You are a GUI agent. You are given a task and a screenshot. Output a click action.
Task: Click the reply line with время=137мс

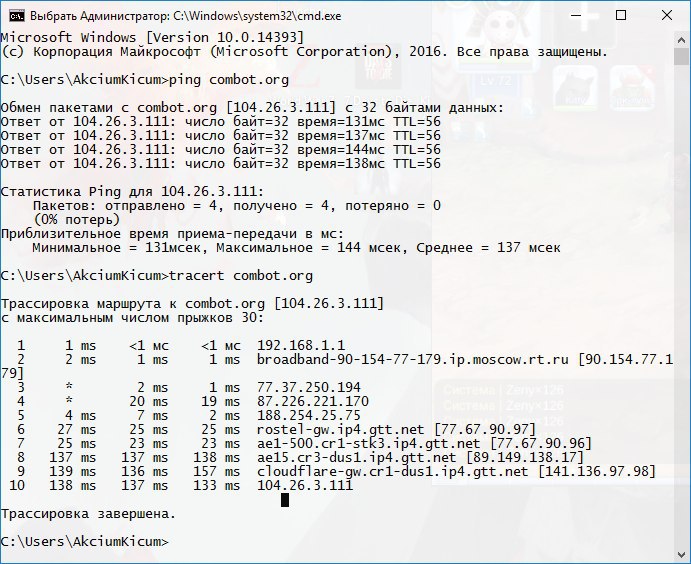[x=220, y=136]
